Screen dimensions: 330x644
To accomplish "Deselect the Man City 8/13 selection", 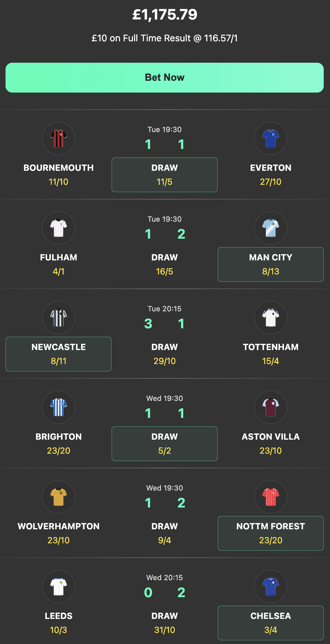I will pyautogui.click(x=270, y=264).
